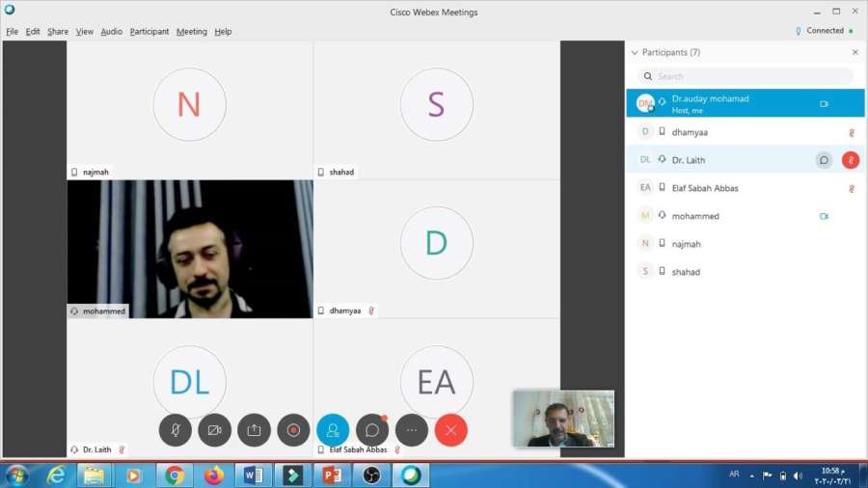This screenshot has height=488, width=868.
Task: Open the Meeting menu
Action: [x=191, y=31]
